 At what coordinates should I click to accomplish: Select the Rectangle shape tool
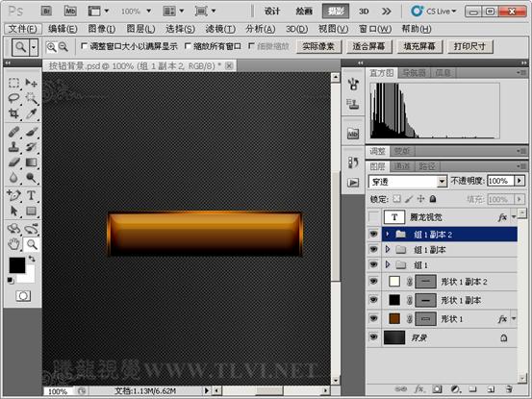click(31, 211)
